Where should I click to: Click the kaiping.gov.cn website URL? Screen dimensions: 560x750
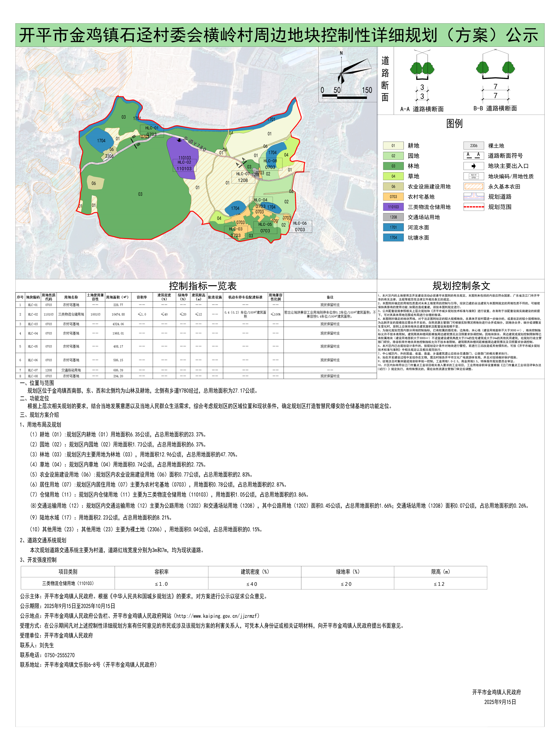pyautogui.click(x=217, y=616)
